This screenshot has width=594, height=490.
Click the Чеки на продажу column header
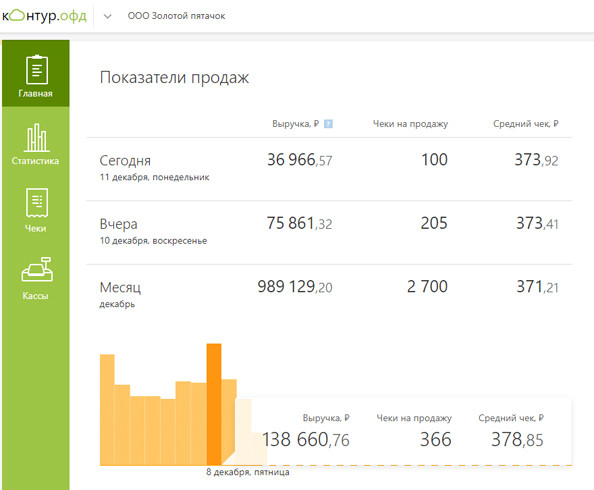pos(410,124)
